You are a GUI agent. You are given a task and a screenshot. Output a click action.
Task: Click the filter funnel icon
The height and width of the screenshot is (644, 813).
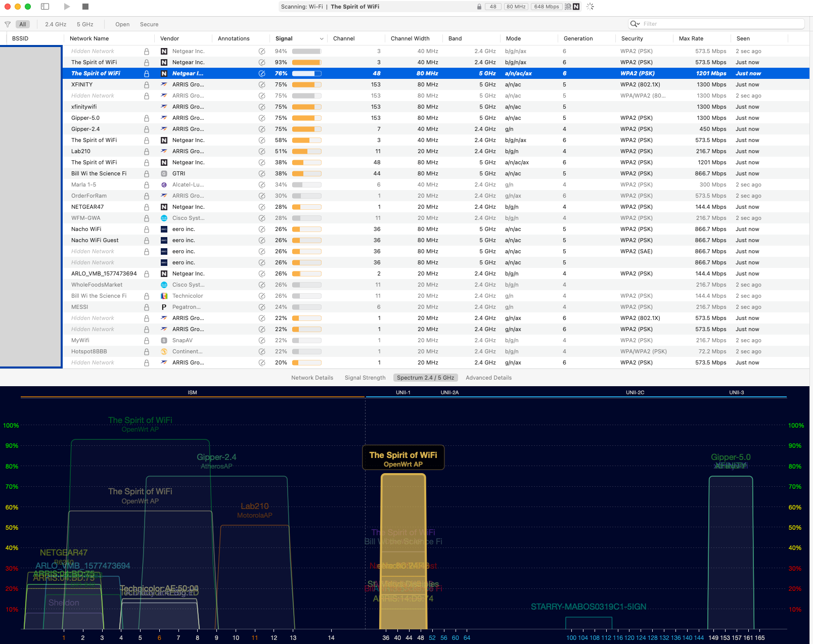pyautogui.click(x=8, y=24)
